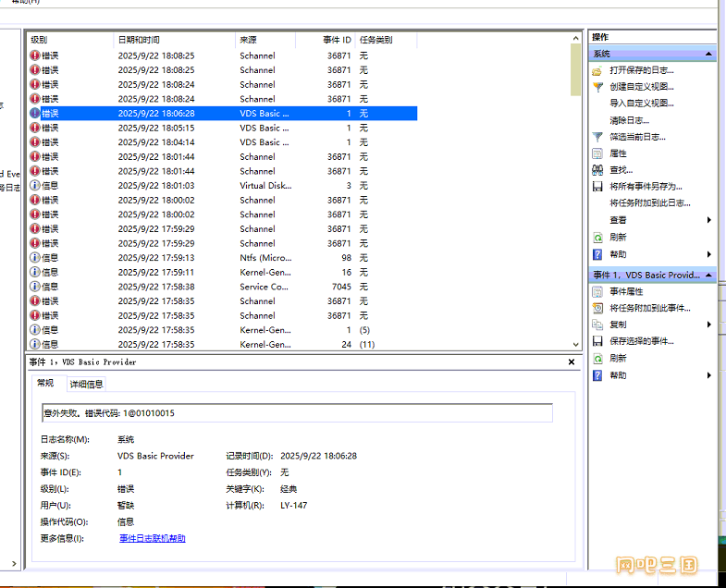
Task: Click 清除日志 in the actions pane
Action: click(x=628, y=120)
